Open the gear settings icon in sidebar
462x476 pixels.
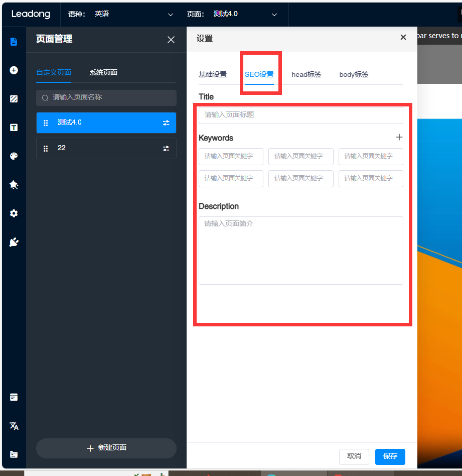[14, 213]
